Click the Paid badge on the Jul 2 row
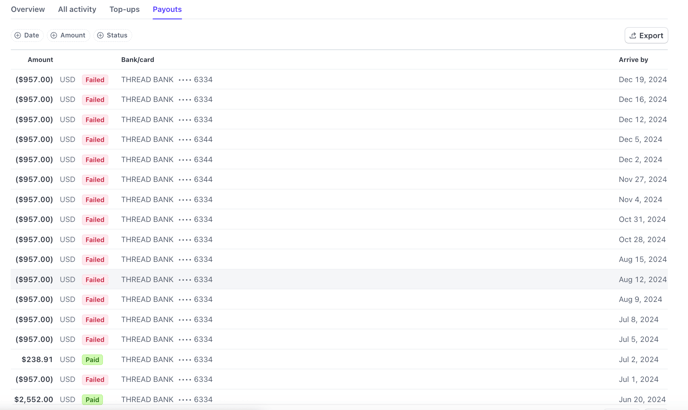Image resolution: width=688 pixels, height=410 pixels. coord(92,360)
